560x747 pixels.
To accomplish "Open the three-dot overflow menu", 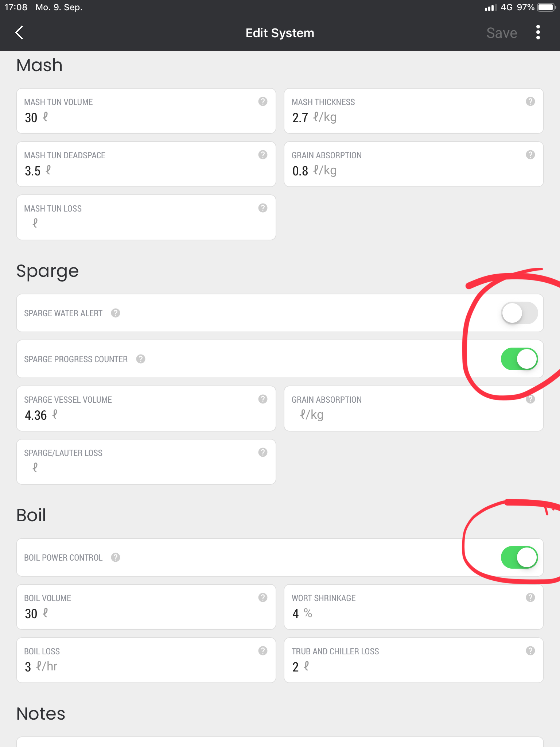I will click(538, 33).
